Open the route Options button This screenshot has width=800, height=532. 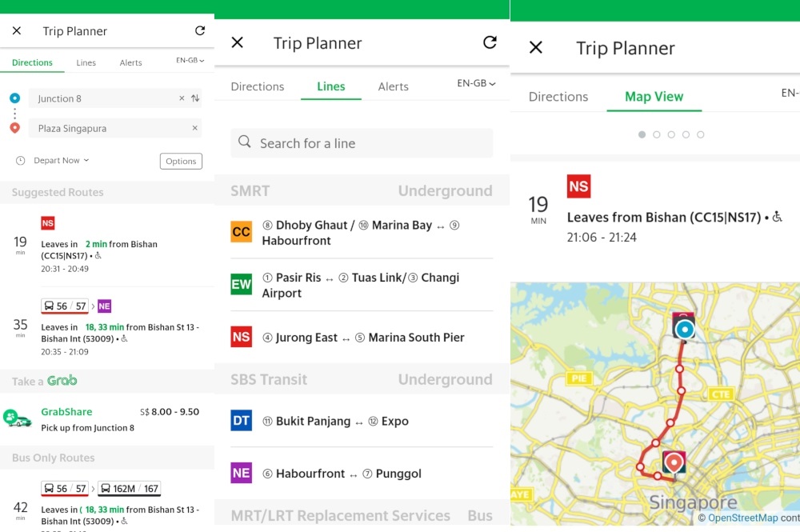[x=181, y=161]
